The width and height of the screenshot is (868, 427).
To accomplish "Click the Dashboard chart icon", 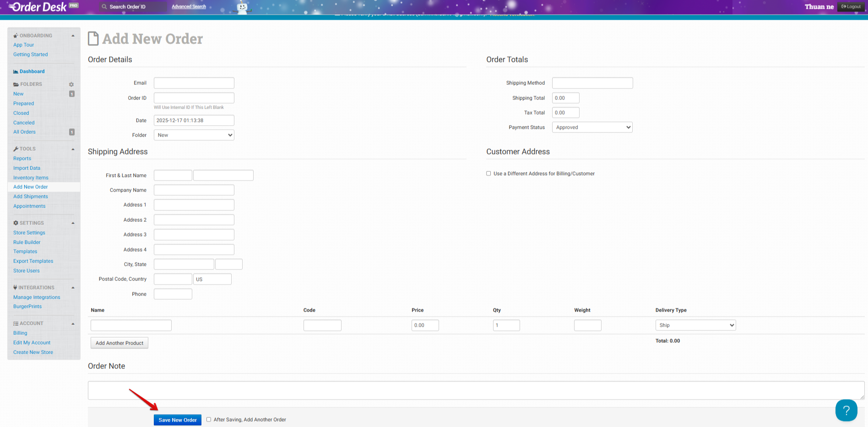I will (x=16, y=71).
